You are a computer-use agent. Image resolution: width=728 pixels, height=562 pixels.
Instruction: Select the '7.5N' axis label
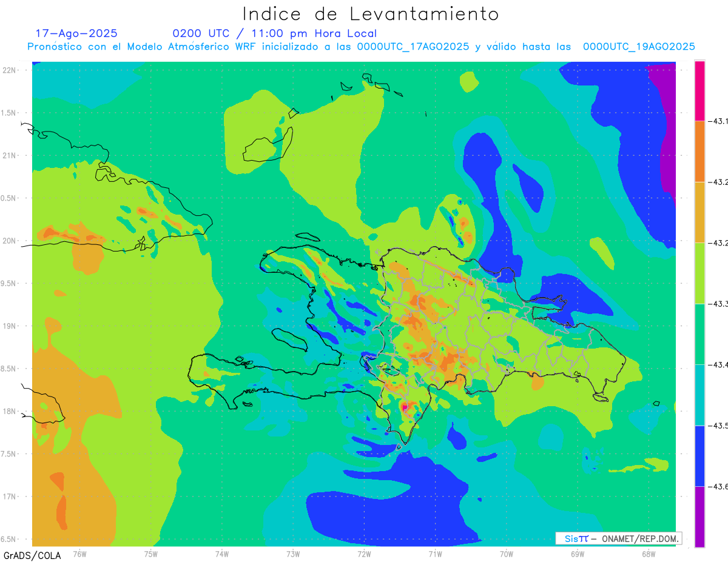[x=8, y=454]
